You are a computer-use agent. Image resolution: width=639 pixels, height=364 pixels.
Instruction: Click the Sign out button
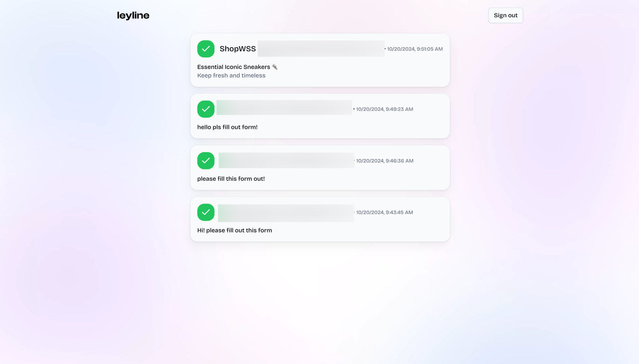(x=505, y=15)
